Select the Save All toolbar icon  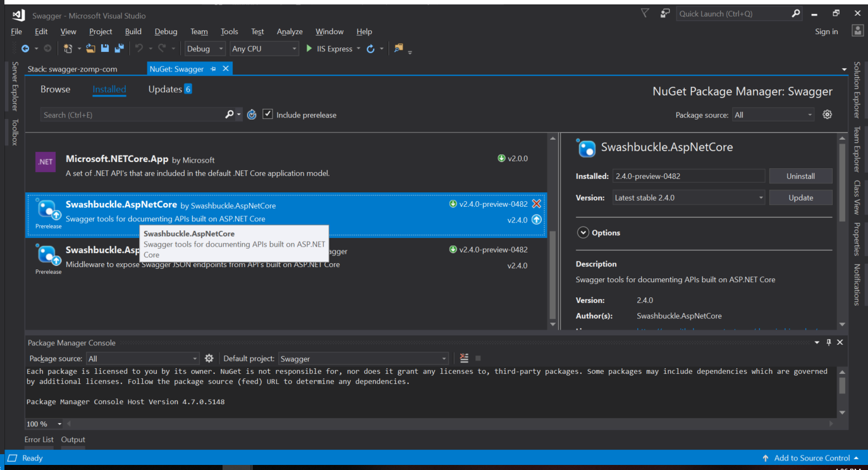119,48
